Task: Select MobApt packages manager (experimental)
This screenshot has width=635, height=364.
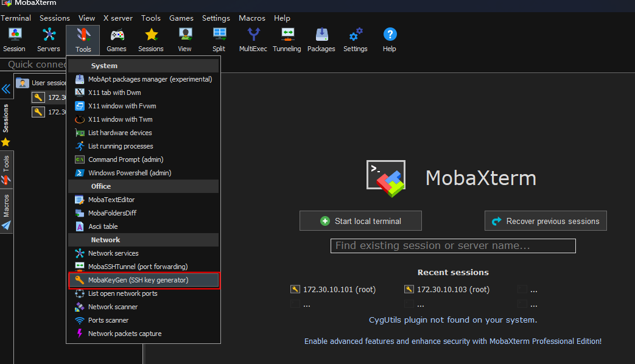Action: click(143, 79)
